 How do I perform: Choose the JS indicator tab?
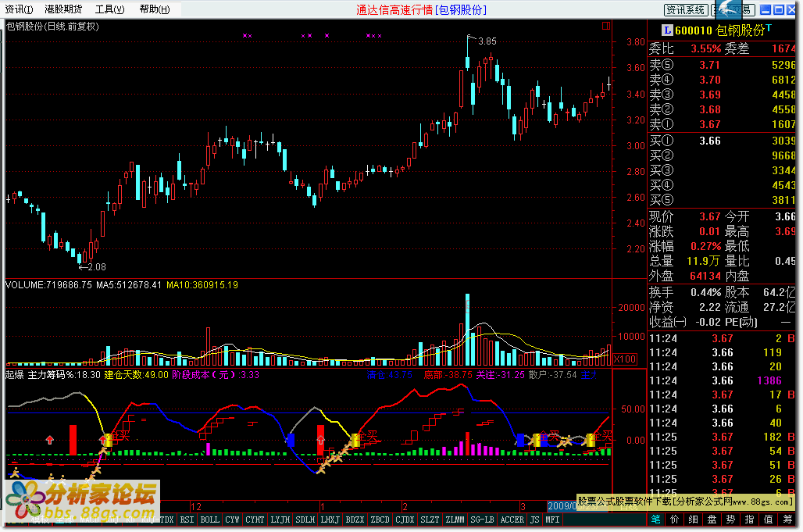(x=534, y=520)
